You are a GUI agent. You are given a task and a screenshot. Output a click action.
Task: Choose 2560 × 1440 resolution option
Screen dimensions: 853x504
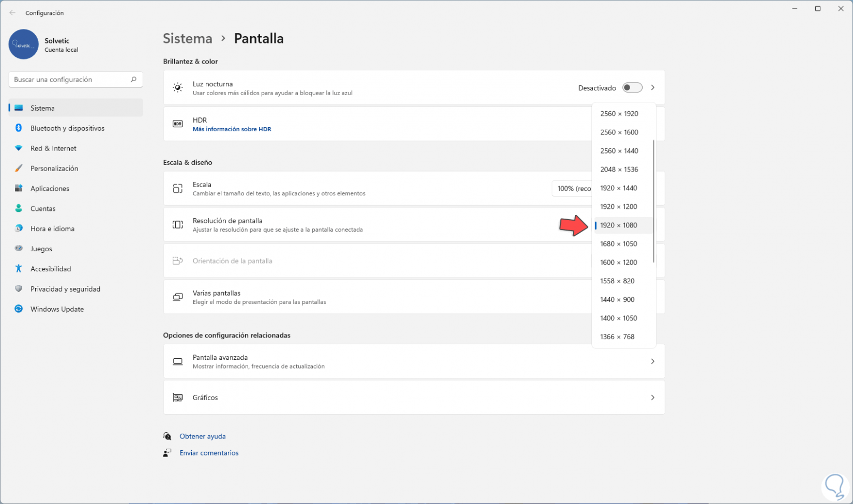point(619,151)
